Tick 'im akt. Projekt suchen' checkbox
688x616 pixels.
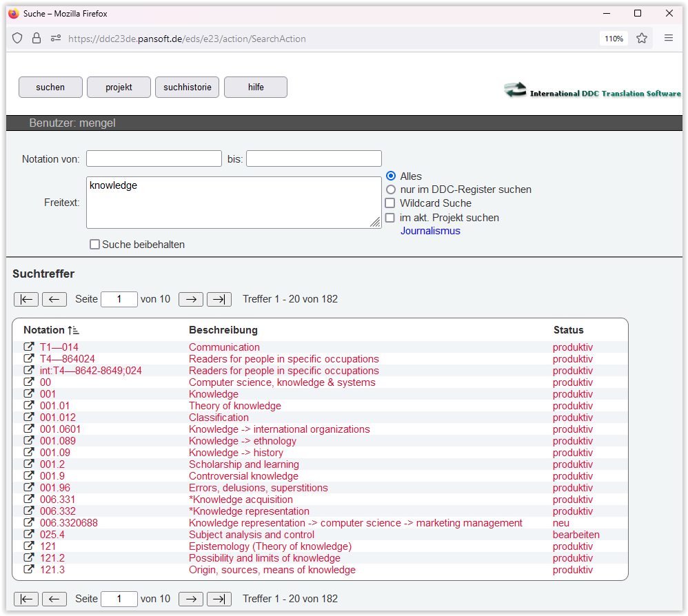coord(390,218)
